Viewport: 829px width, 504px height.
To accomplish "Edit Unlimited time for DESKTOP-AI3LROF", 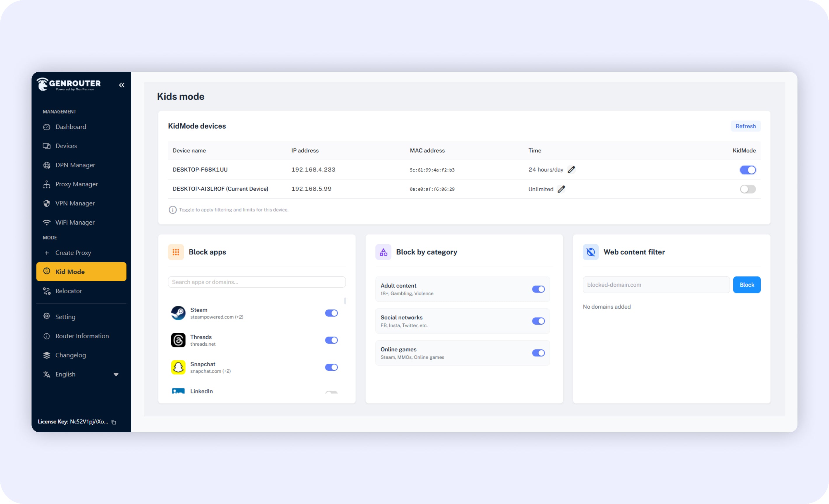I will (x=561, y=189).
